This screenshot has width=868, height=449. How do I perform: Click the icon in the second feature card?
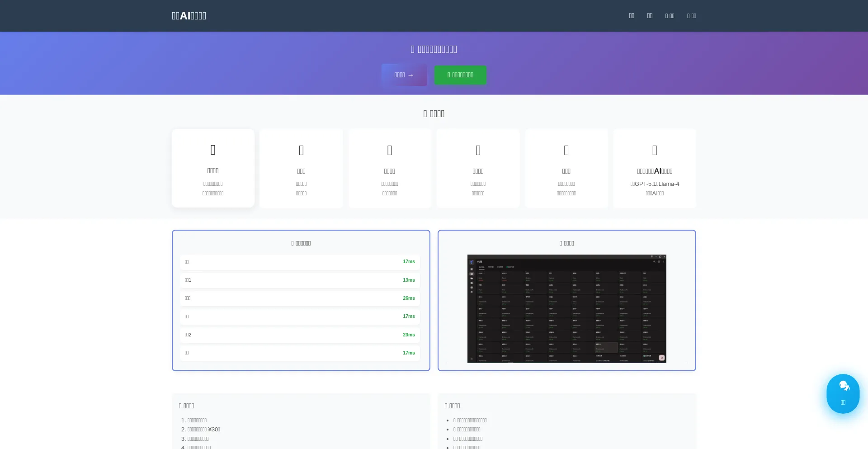[301, 150]
